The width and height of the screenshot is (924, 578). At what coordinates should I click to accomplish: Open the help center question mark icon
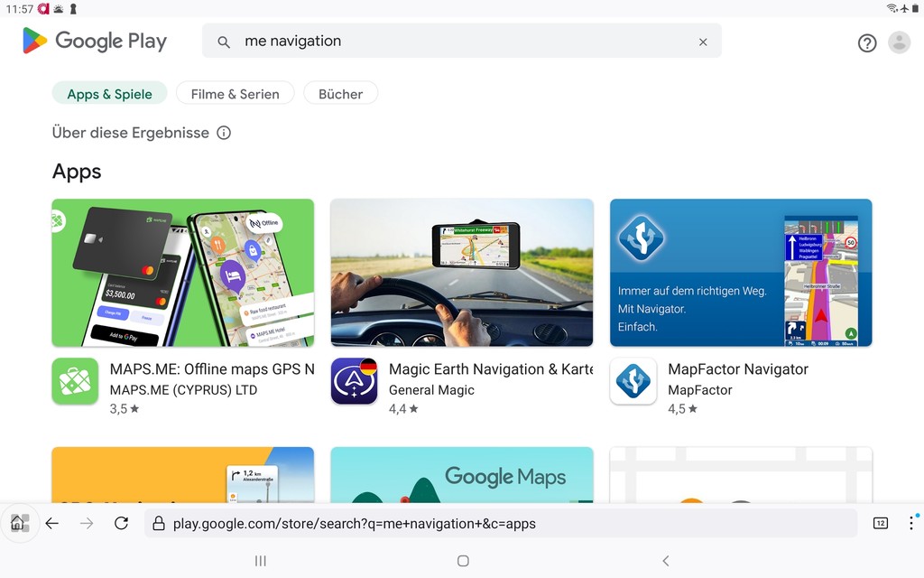pyautogui.click(x=867, y=42)
